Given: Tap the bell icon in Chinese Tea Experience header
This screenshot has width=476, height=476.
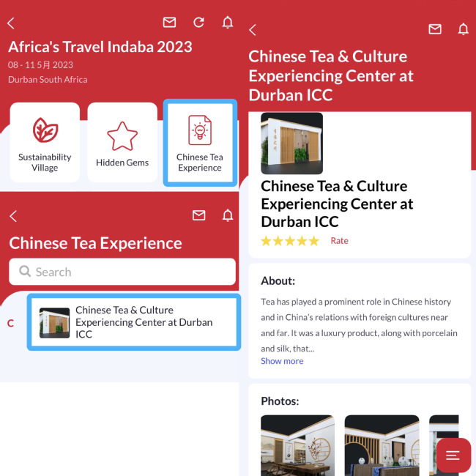Looking at the screenshot, I should pos(228,215).
